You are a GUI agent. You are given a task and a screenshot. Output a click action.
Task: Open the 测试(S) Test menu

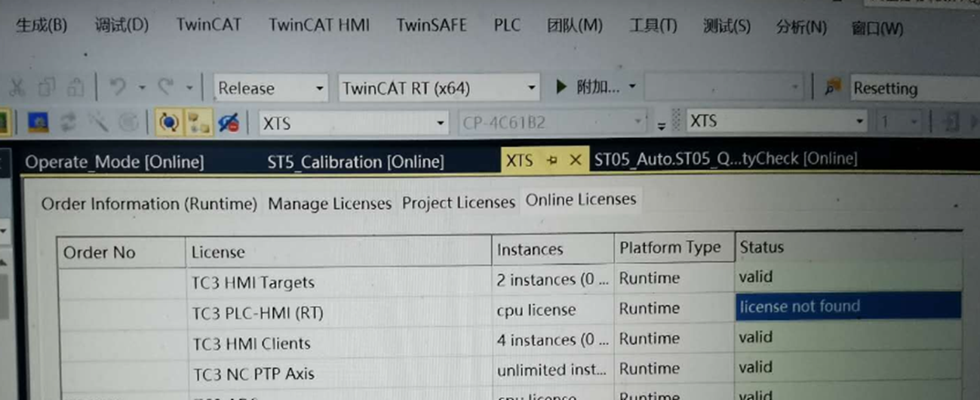click(727, 27)
